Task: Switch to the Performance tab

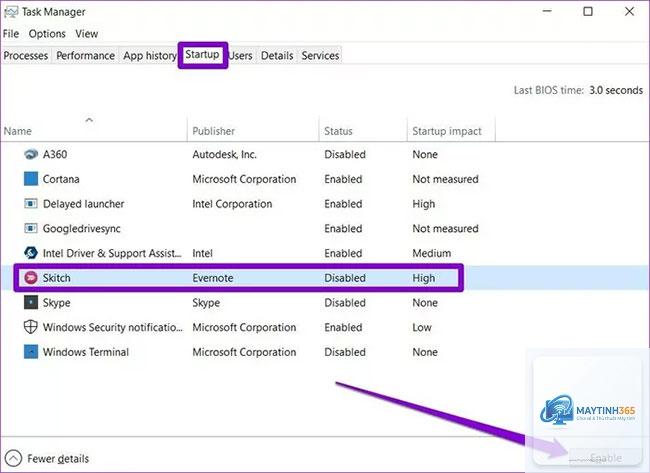Action: 85,56
